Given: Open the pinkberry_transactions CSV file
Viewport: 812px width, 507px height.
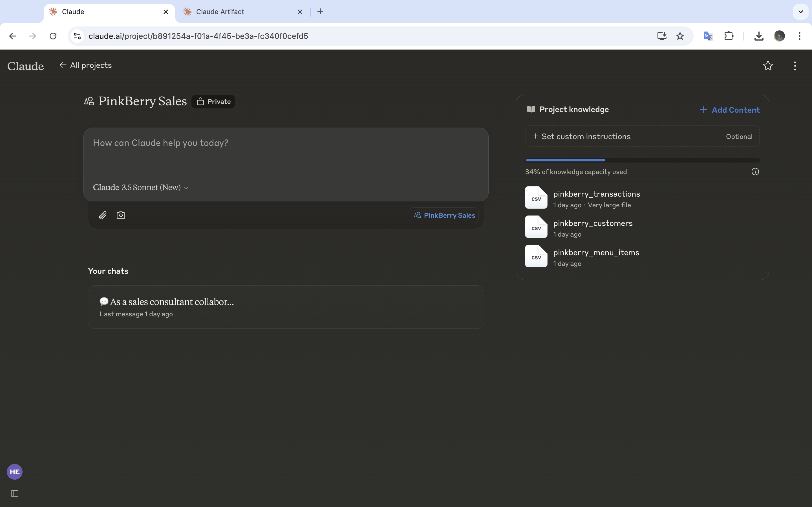Looking at the screenshot, I should 596,194.
